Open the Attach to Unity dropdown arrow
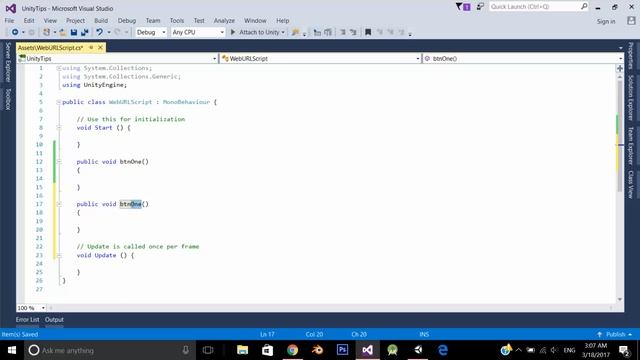The image size is (640, 360). [x=283, y=32]
